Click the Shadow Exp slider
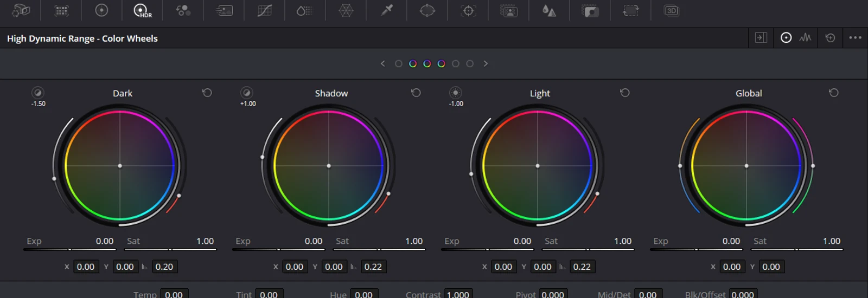Image resolution: width=868 pixels, height=298 pixels. pyautogui.click(x=278, y=249)
